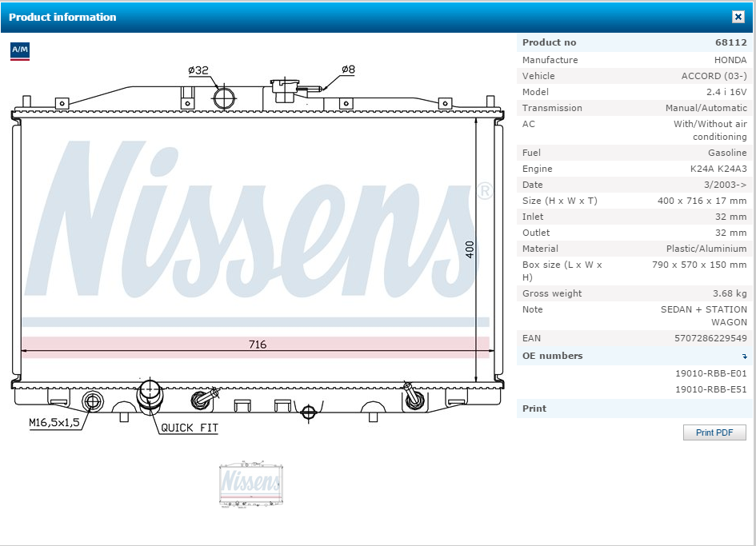Viewport: 756px width, 546px height.
Task: Select the Plastic/Aluminium material value
Action: click(x=706, y=249)
